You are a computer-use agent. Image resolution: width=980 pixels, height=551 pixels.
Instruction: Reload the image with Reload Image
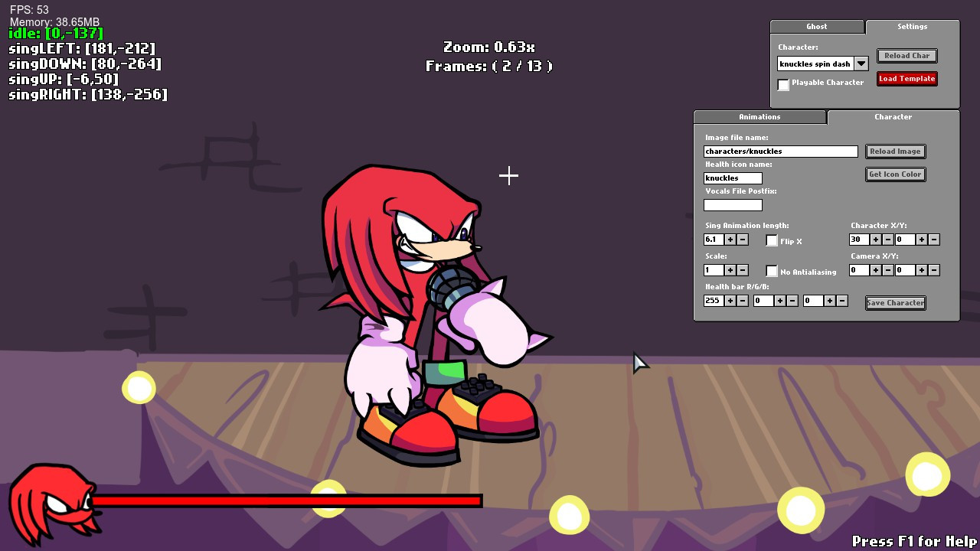click(895, 152)
